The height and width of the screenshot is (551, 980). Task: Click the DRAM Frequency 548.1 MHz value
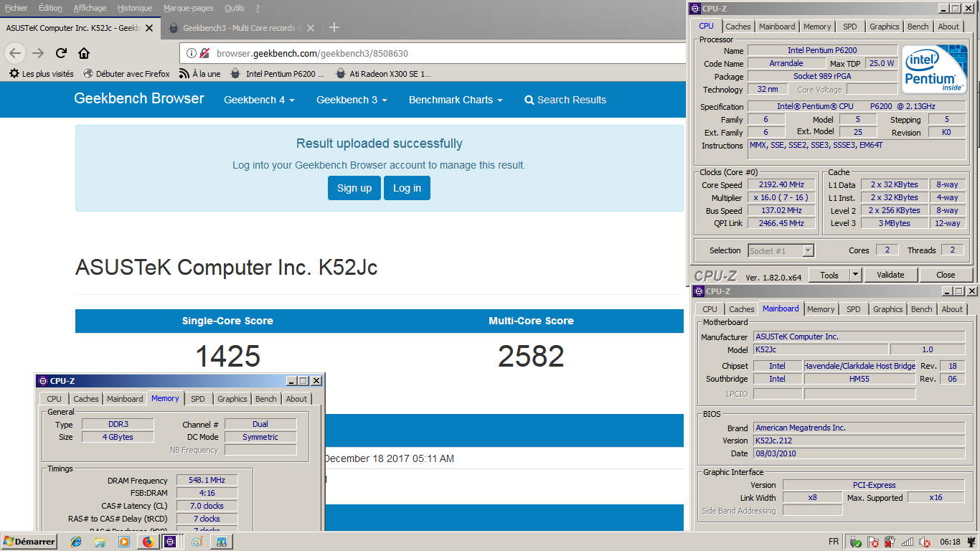(x=207, y=481)
